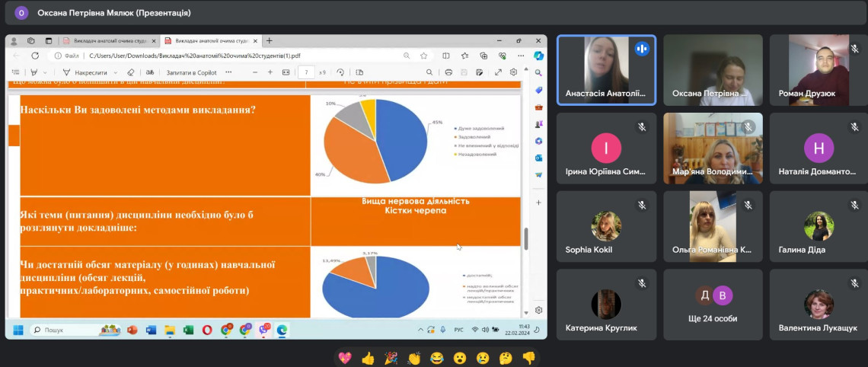This screenshot has width=868, height=367.
Task: Open the Edge profile icon
Action: (x=14, y=41)
